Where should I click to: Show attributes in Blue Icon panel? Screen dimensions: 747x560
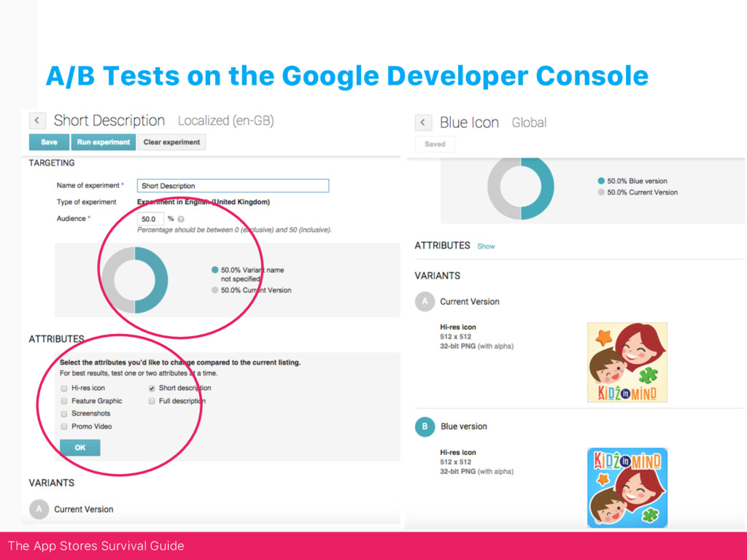click(486, 246)
